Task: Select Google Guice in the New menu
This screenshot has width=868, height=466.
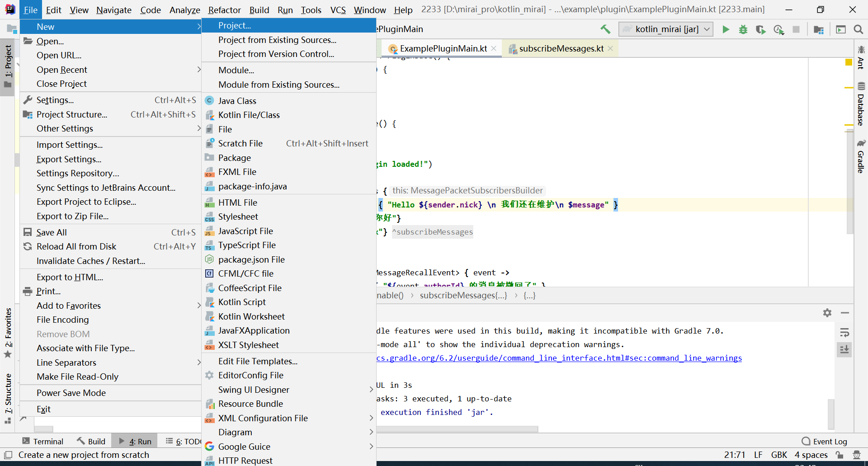Action: click(x=288, y=447)
